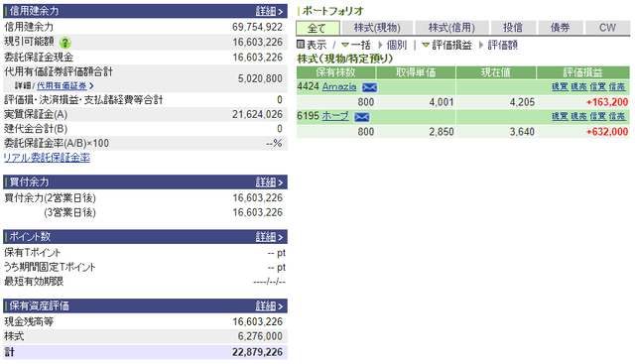Click 現買 in the Amazia row
The width and height of the screenshot is (635, 364).
(x=560, y=86)
